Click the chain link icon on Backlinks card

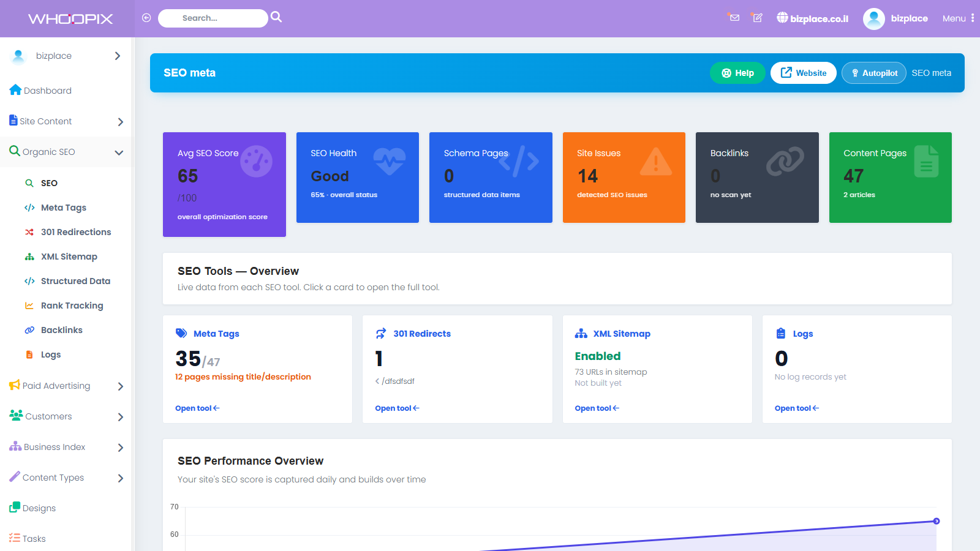pyautogui.click(x=785, y=160)
